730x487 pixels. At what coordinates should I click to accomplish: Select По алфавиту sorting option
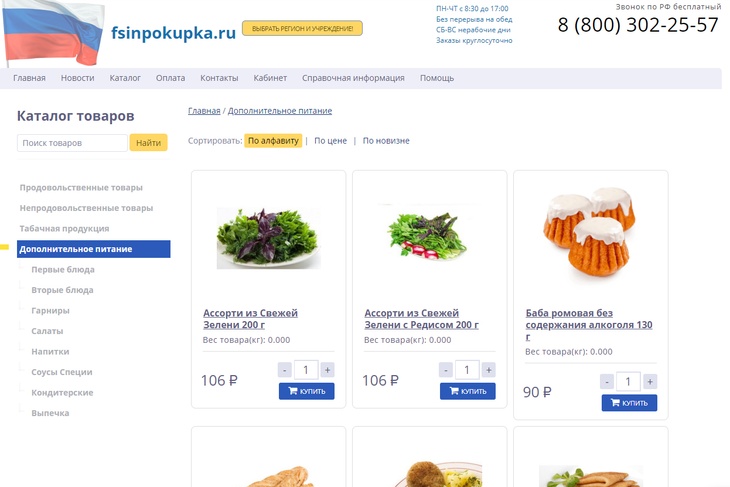pyautogui.click(x=273, y=141)
